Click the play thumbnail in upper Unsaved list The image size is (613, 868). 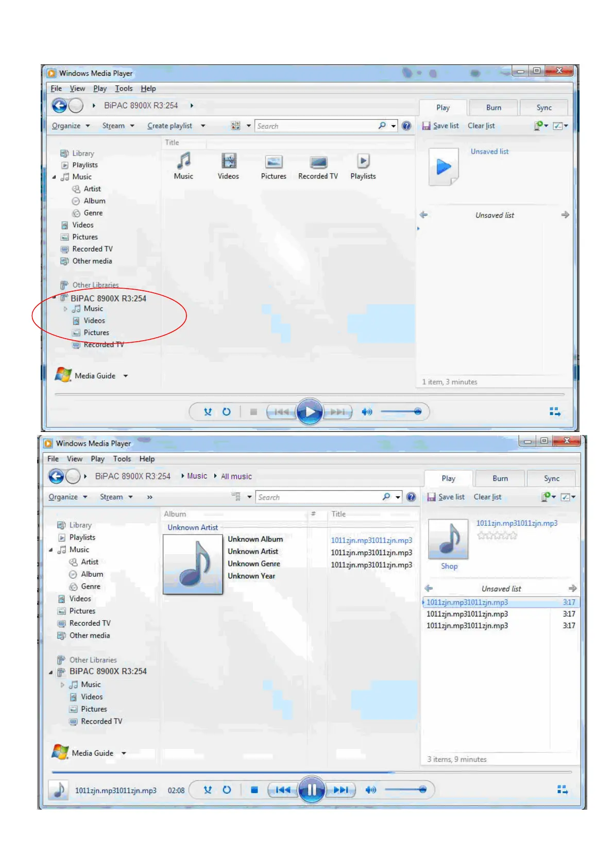(444, 166)
